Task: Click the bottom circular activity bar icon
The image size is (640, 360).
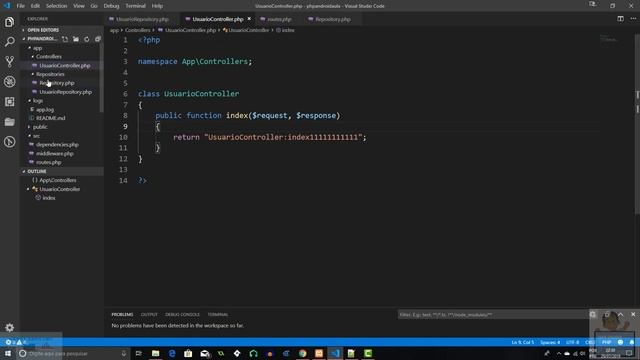Action: tap(9, 142)
